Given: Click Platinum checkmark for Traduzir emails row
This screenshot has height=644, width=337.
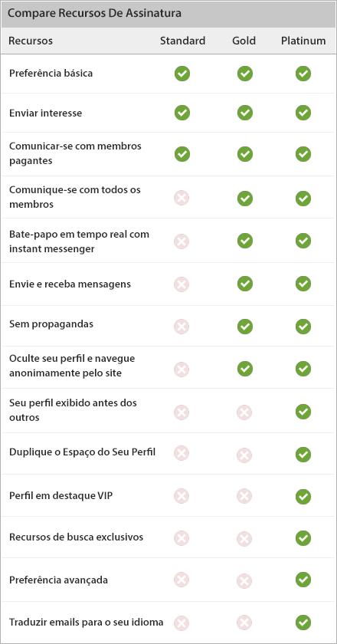Looking at the screenshot, I should [x=303, y=623].
